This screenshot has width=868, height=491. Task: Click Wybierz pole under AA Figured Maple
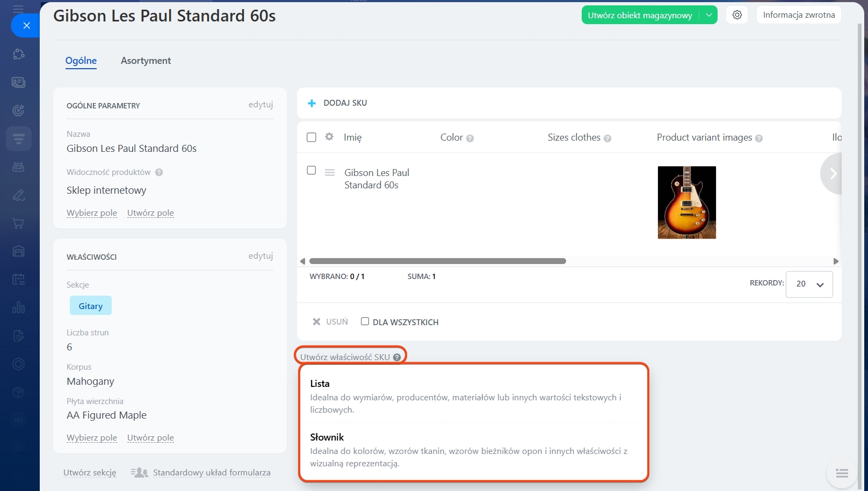(x=92, y=438)
